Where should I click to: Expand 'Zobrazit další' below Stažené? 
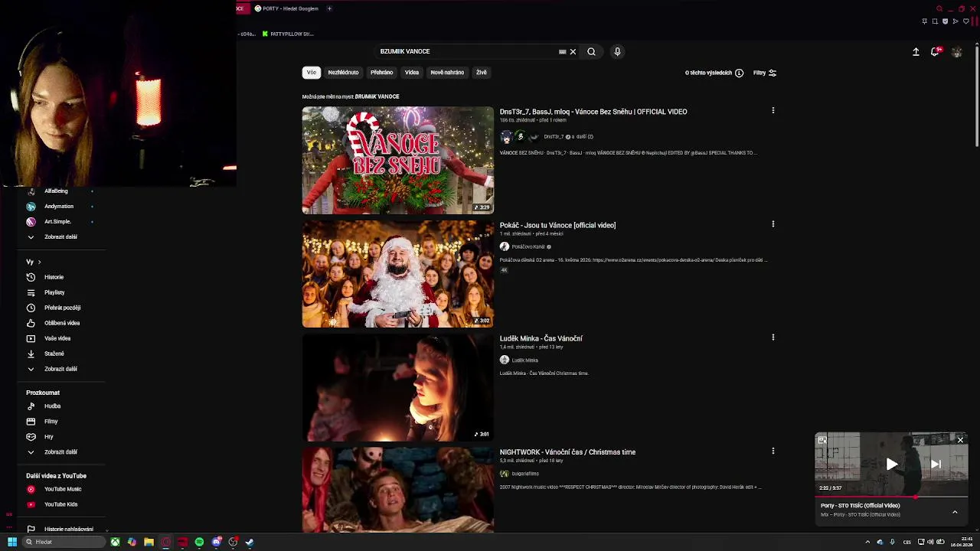coord(60,369)
